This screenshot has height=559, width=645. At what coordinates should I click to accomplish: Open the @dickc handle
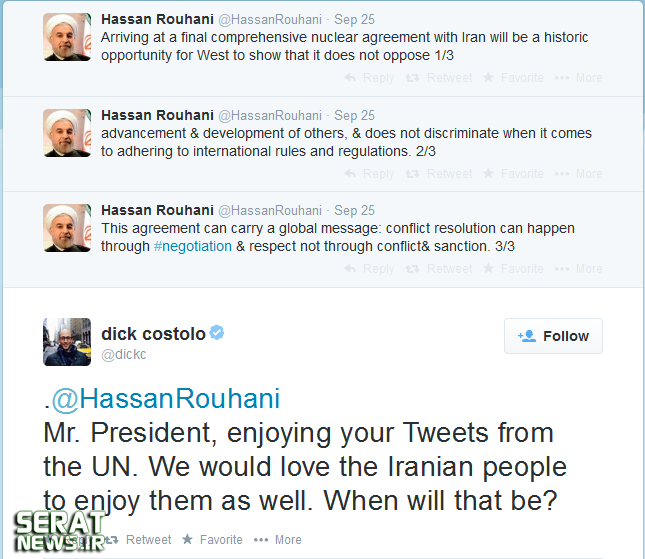123,354
